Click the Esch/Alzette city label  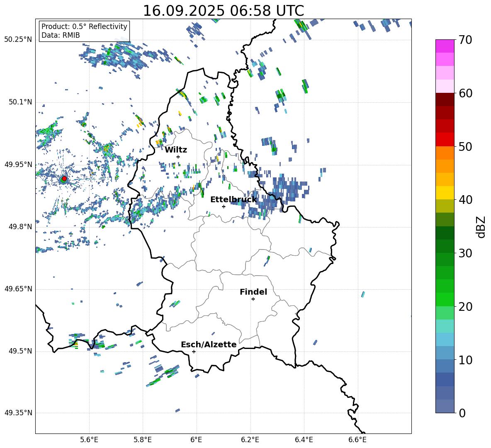[x=209, y=344]
